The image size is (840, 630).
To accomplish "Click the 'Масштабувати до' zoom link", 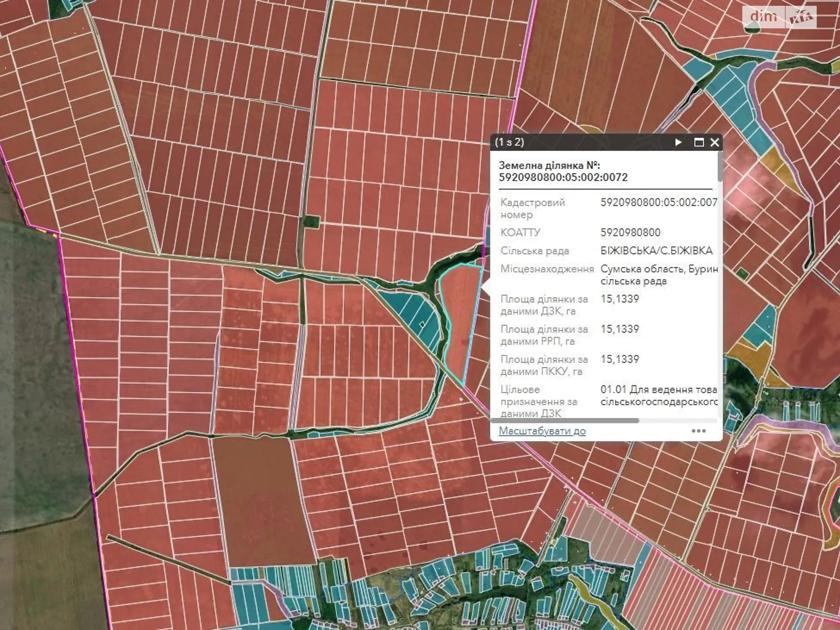I will [542, 431].
